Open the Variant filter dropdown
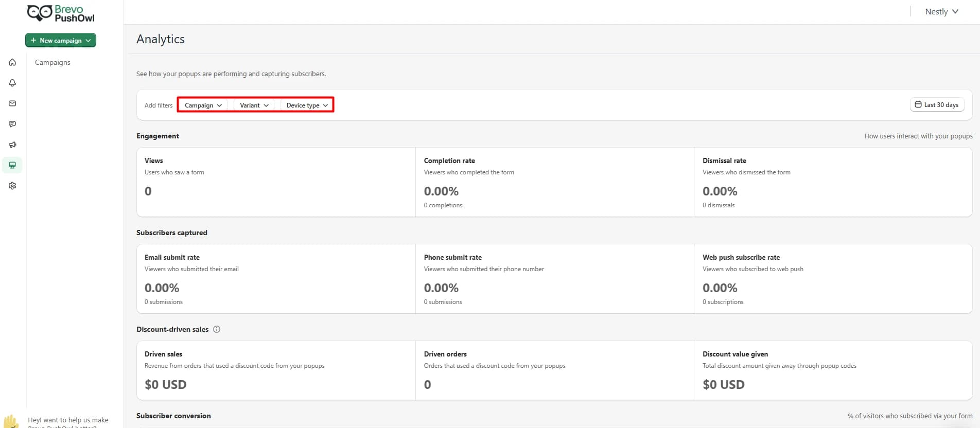Viewport: 980px width, 428px height. pos(254,105)
